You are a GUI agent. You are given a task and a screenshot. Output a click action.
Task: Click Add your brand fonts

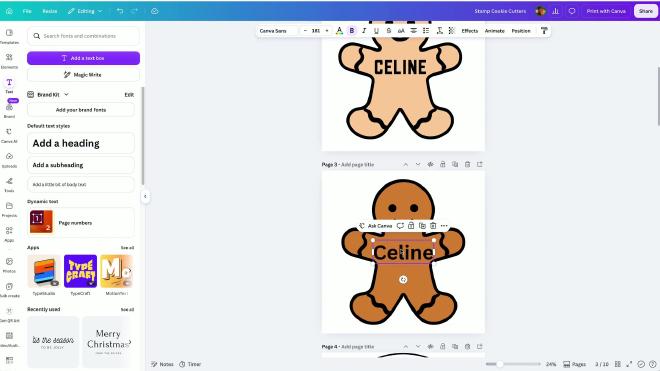81,110
